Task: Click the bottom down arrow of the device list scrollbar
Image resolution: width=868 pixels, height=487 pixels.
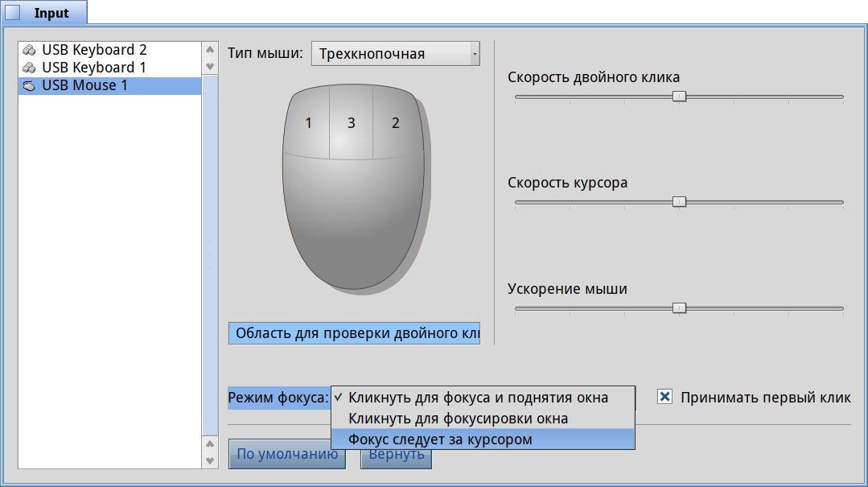Action: [210, 460]
